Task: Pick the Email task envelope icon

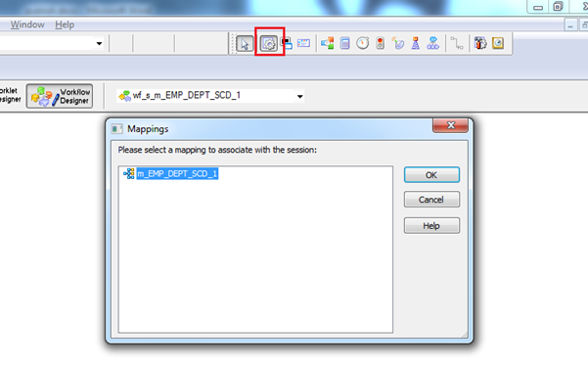Action: click(x=303, y=43)
